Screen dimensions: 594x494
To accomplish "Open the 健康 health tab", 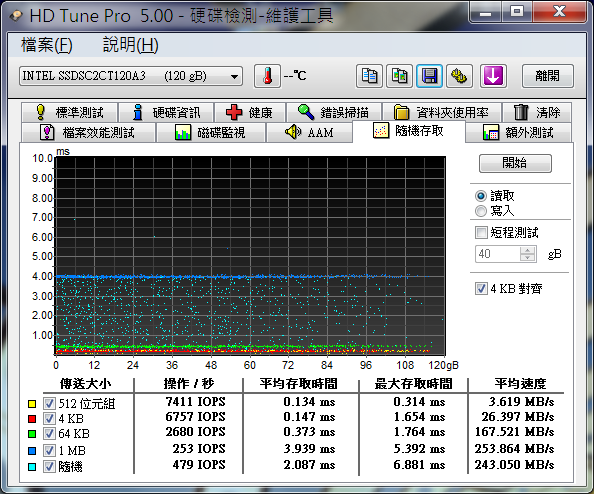I will (x=250, y=112).
